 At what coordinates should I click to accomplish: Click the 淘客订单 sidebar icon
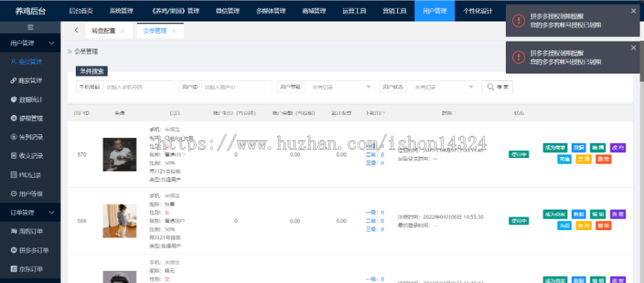point(14,232)
